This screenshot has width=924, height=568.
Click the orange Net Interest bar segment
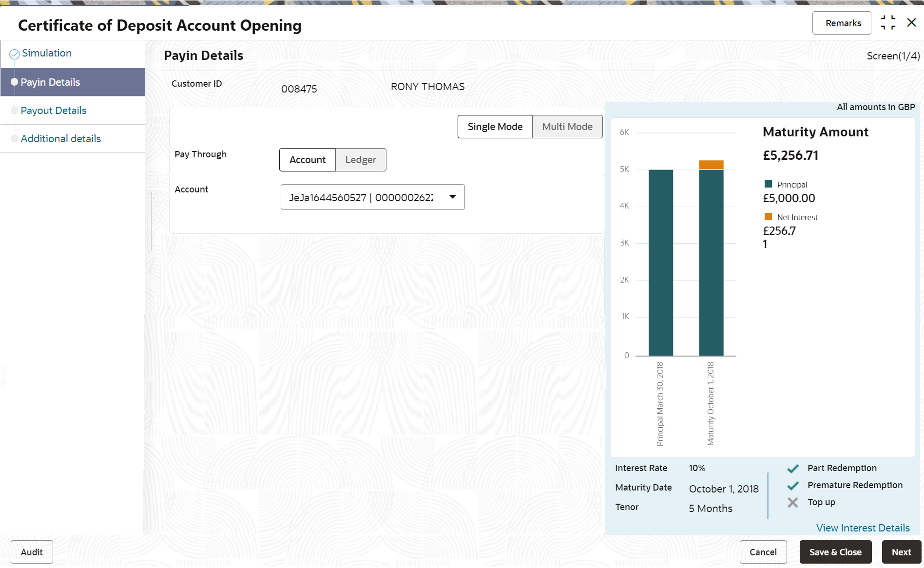point(711,165)
